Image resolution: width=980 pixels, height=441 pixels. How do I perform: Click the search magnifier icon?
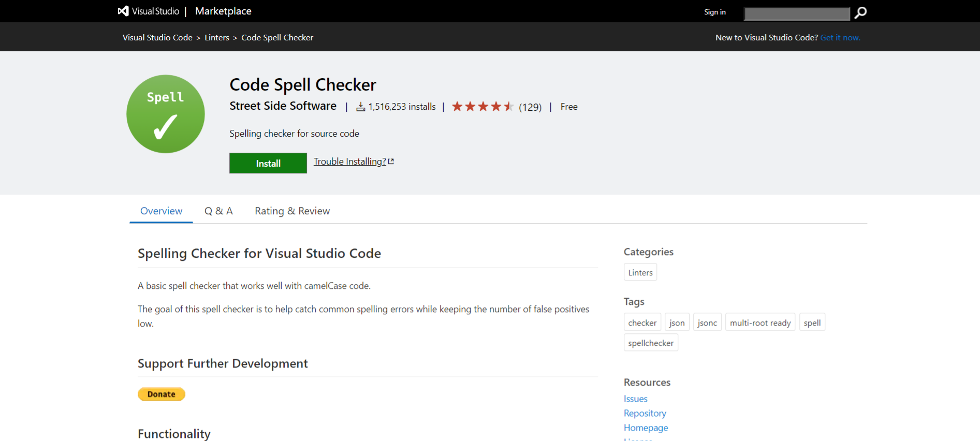click(x=860, y=12)
